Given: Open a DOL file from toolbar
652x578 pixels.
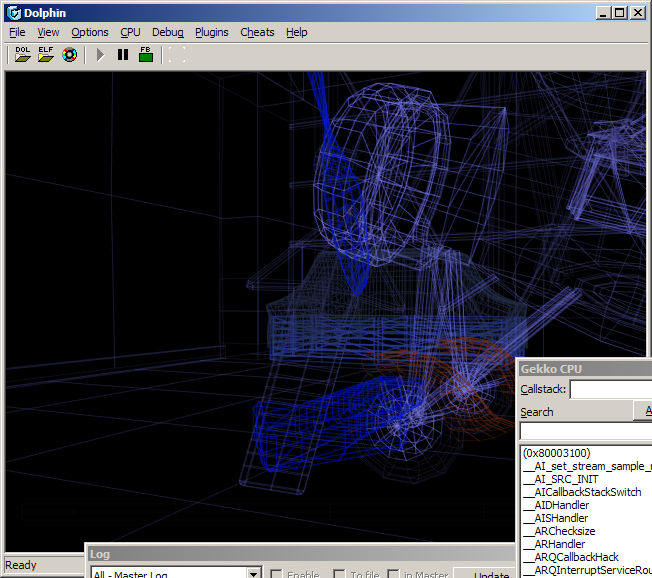Looking at the screenshot, I should tap(22, 54).
